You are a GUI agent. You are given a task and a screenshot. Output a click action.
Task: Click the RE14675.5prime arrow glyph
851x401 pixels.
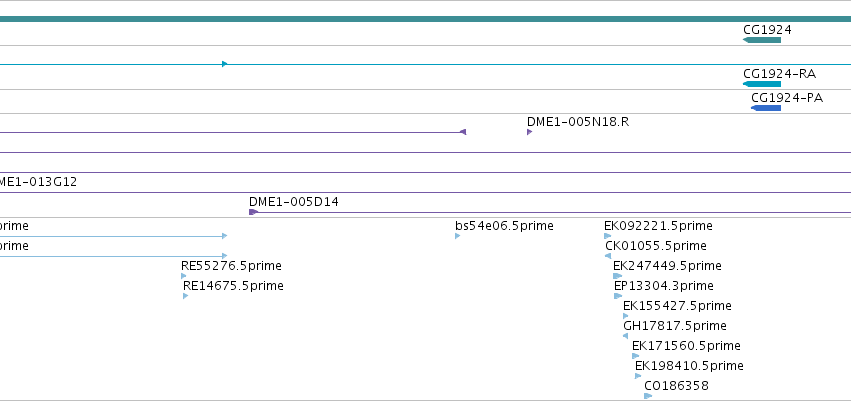[186, 296]
